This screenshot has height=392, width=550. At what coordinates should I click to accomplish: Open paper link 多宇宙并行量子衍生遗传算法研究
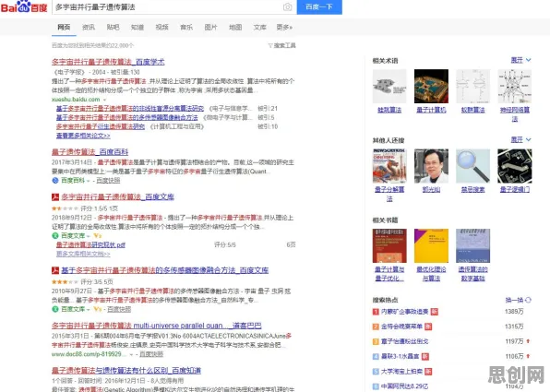click(101, 126)
